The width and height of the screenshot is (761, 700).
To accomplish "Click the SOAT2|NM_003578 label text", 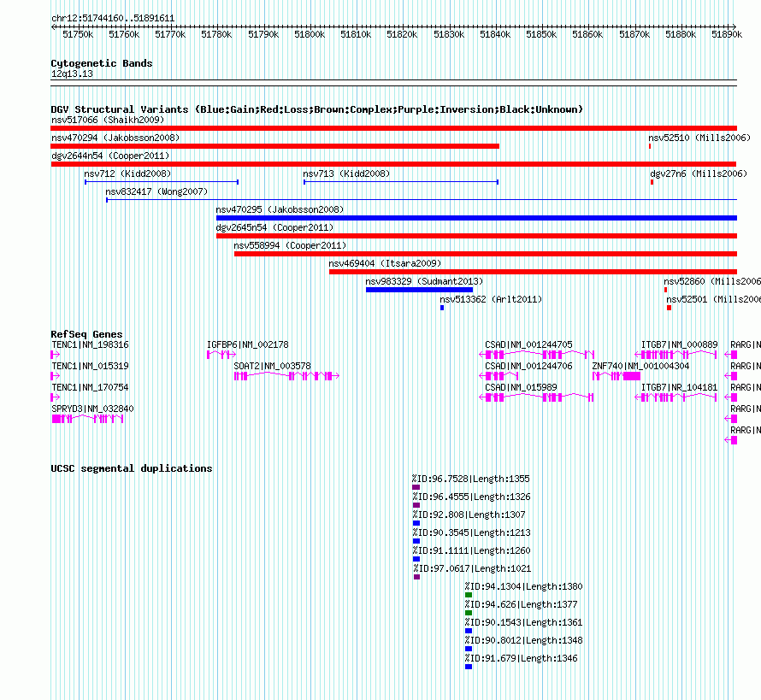I will pyautogui.click(x=272, y=366).
